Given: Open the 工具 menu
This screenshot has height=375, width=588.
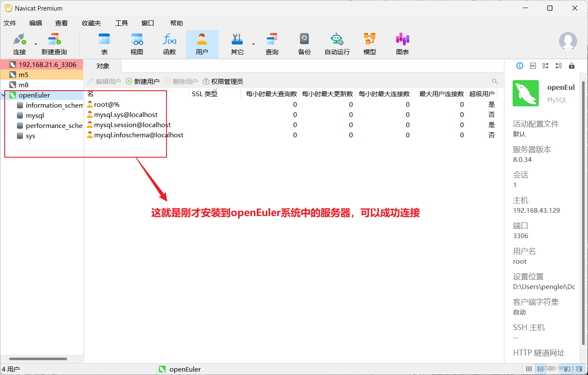Looking at the screenshot, I should click(x=122, y=23).
